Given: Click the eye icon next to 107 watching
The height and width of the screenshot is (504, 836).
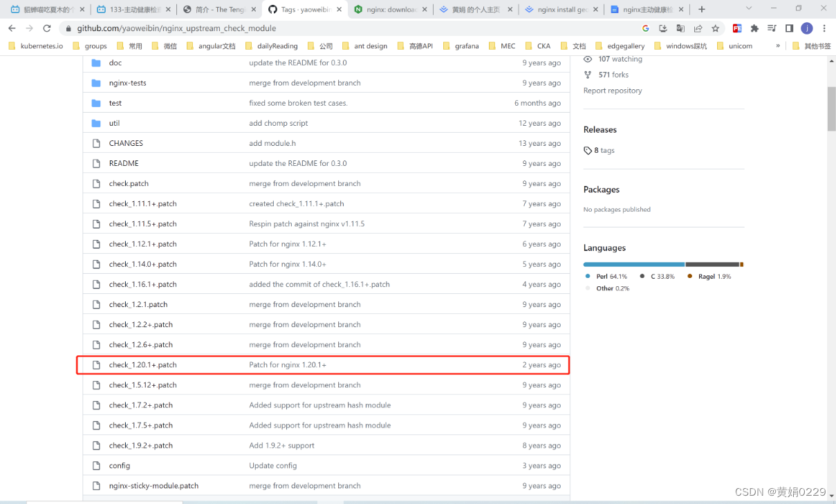Looking at the screenshot, I should coord(588,59).
